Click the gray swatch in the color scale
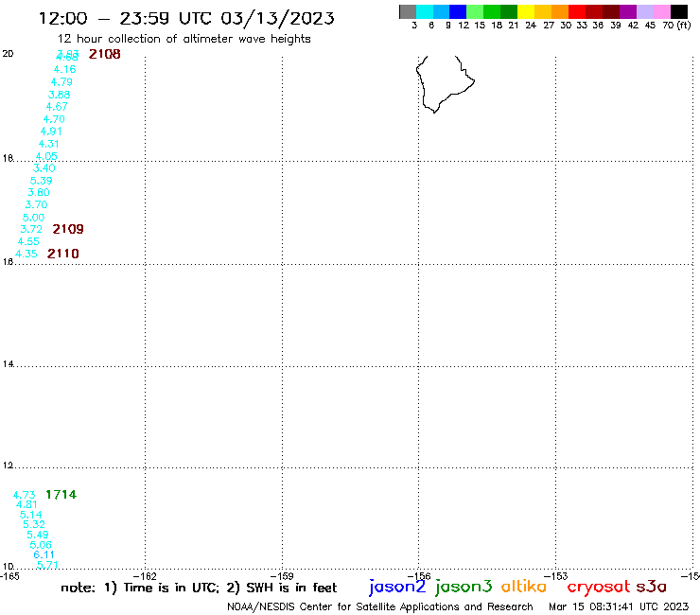This screenshot has width=700, height=615. point(408,11)
